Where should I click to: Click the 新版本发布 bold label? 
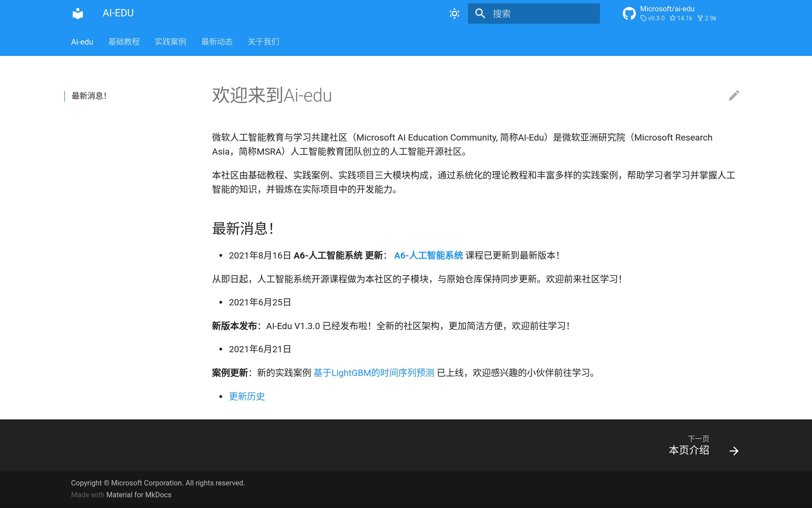point(235,326)
